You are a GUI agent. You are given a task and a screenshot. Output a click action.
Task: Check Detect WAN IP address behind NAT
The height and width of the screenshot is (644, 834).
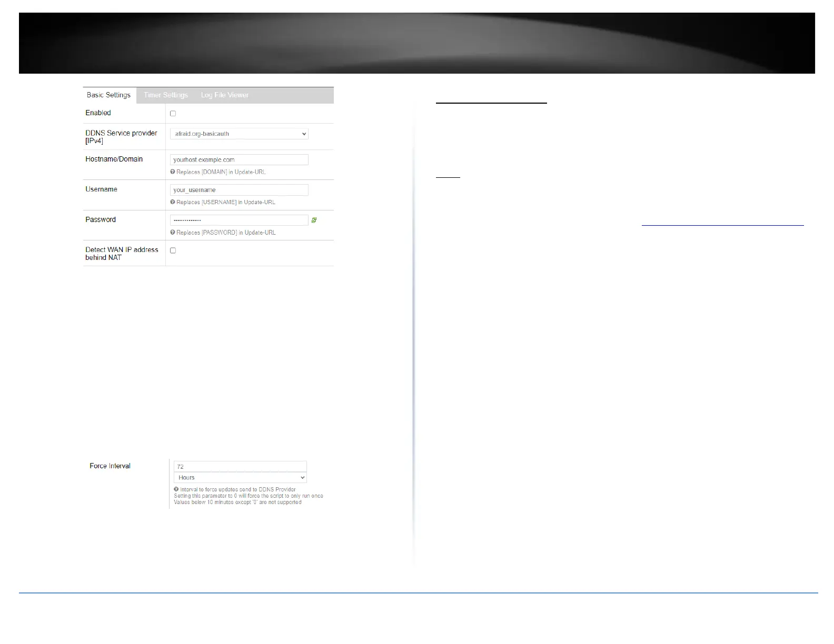pyautogui.click(x=173, y=250)
